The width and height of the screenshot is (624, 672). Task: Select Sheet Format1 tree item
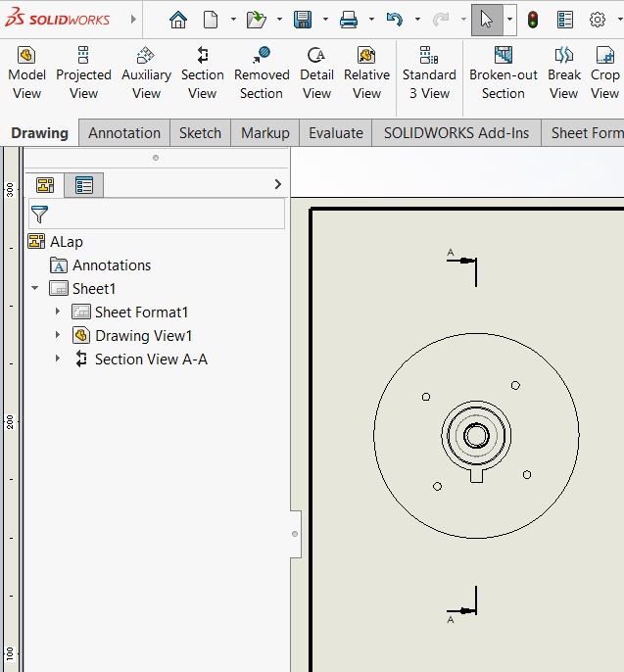click(130, 312)
